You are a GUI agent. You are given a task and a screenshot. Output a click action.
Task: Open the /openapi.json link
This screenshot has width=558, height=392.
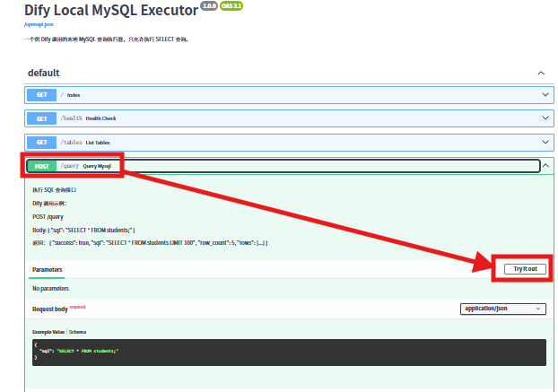coord(39,24)
